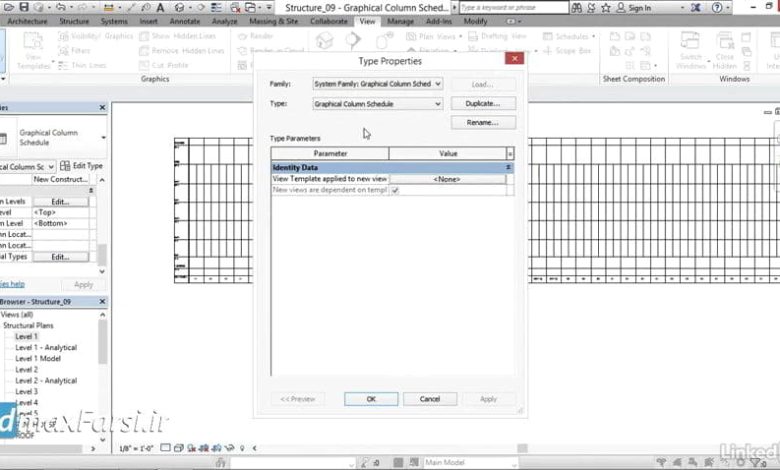Click the Section tool icon in ribbon
The image size is (780, 470).
(353, 40)
